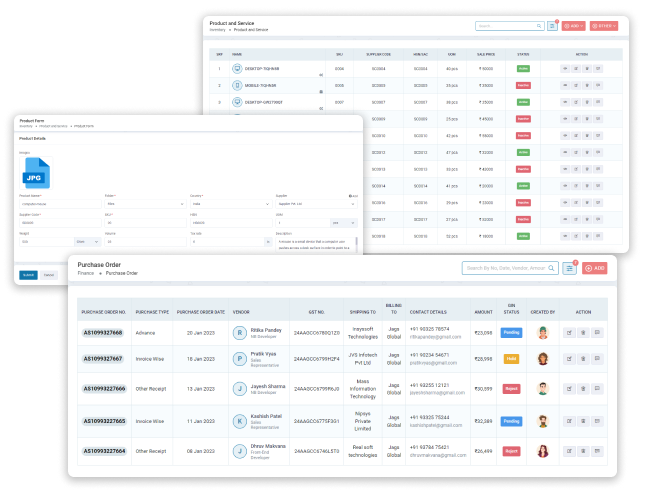645x493 pixels.
Task: Toggle the Active status of product row 1
Action: [x=523, y=69]
